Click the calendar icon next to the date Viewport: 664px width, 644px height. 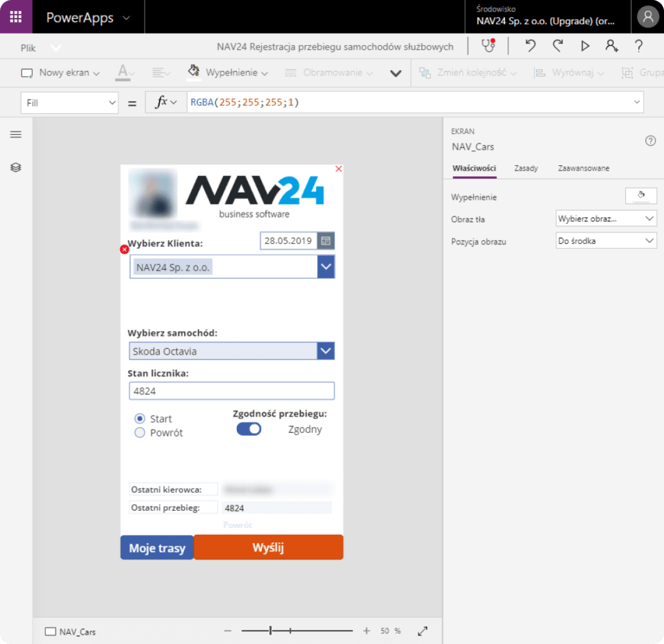pos(326,241)
